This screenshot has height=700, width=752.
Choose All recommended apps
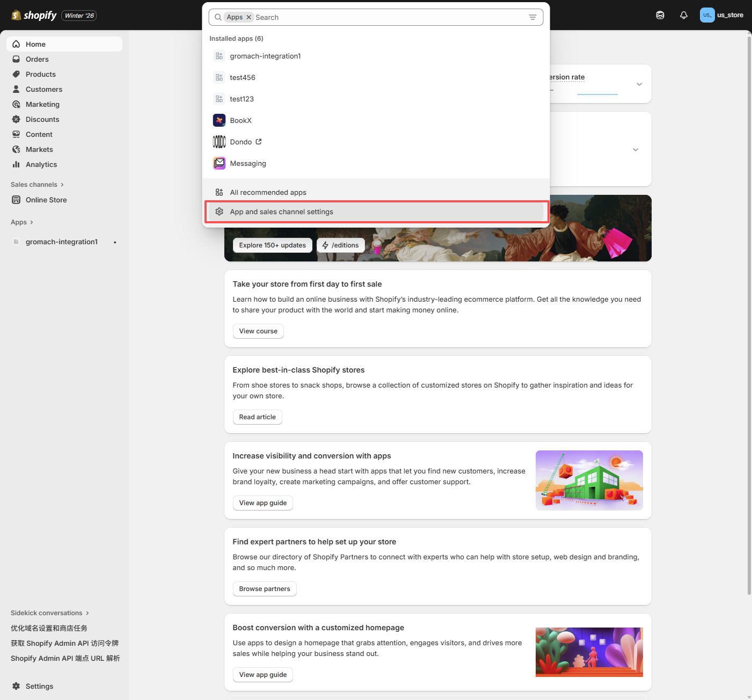coord(268,192)
